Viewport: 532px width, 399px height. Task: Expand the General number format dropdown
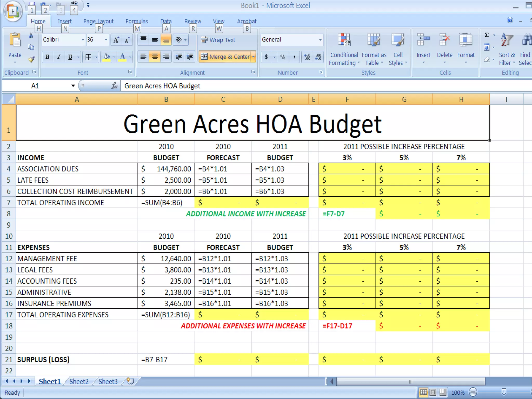320,40
